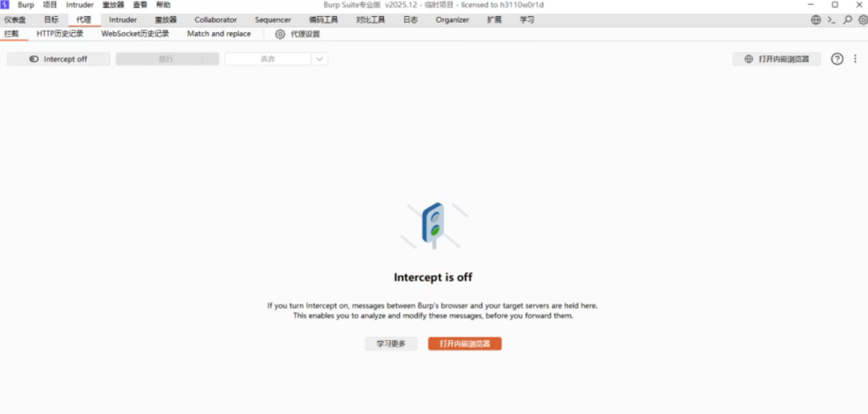Switch to the Intruder tab
This screenshot has width=868, height=414.
pos(123,20)
